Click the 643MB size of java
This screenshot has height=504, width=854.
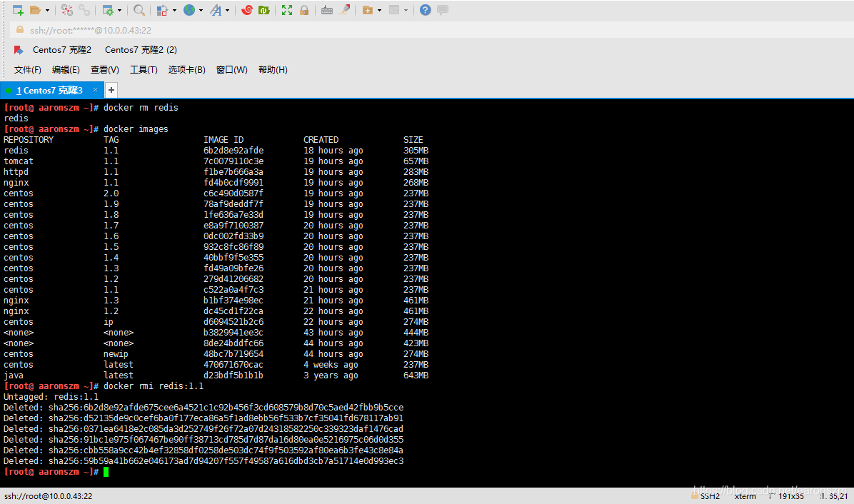pos(416,376)
